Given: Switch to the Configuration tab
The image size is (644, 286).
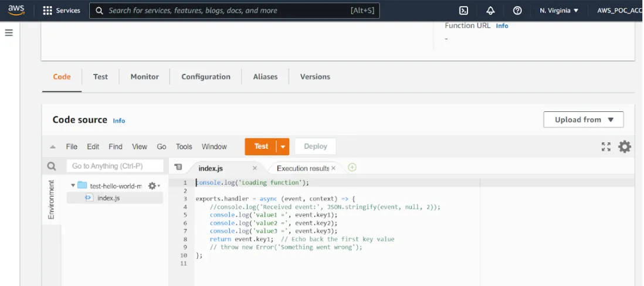Looking at the screenshot, I should coord(206,77).
